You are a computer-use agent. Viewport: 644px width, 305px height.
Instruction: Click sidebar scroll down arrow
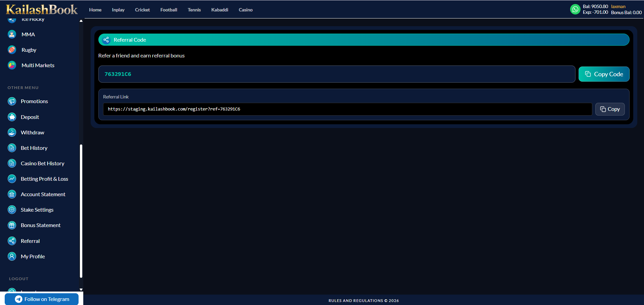pyautogui.click(x=81, y=289)
